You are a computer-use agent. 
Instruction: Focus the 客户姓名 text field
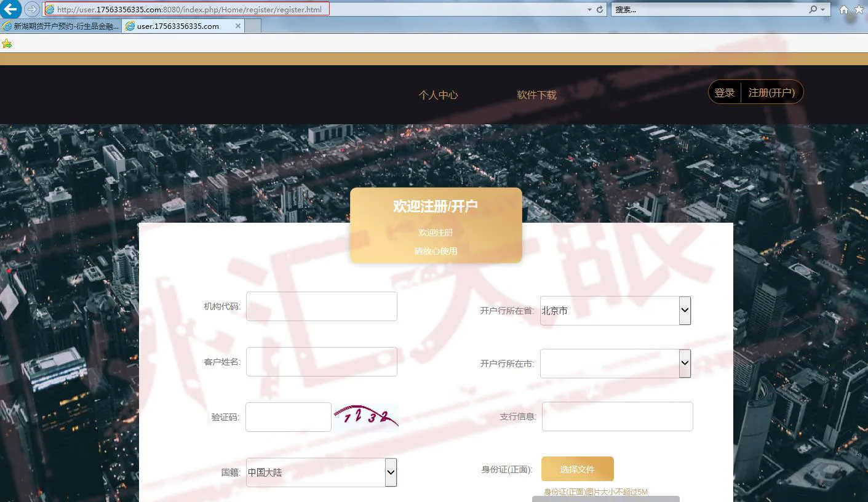[322, 362]
